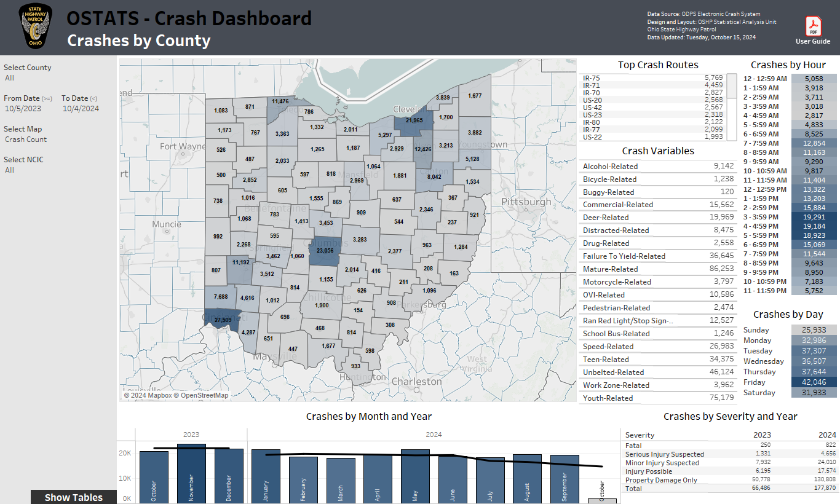
Task: Select the IR-77 route row
Action: 653,130
